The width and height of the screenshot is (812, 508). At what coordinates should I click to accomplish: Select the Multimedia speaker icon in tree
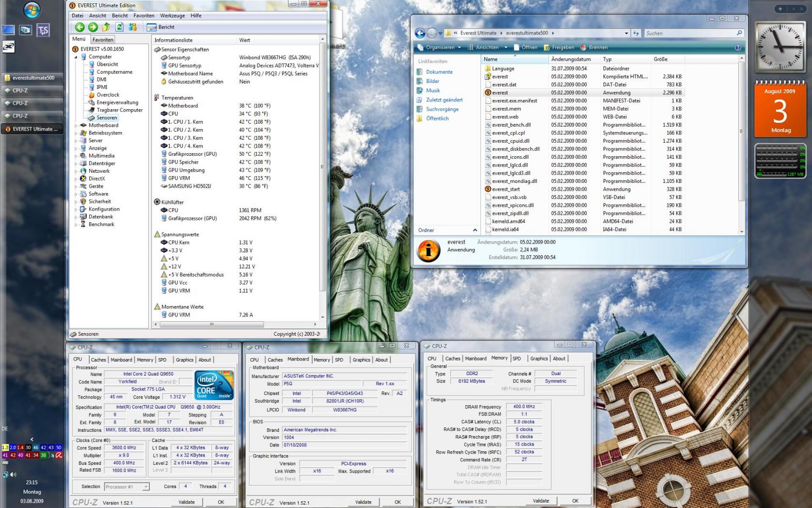click(83, 156)
